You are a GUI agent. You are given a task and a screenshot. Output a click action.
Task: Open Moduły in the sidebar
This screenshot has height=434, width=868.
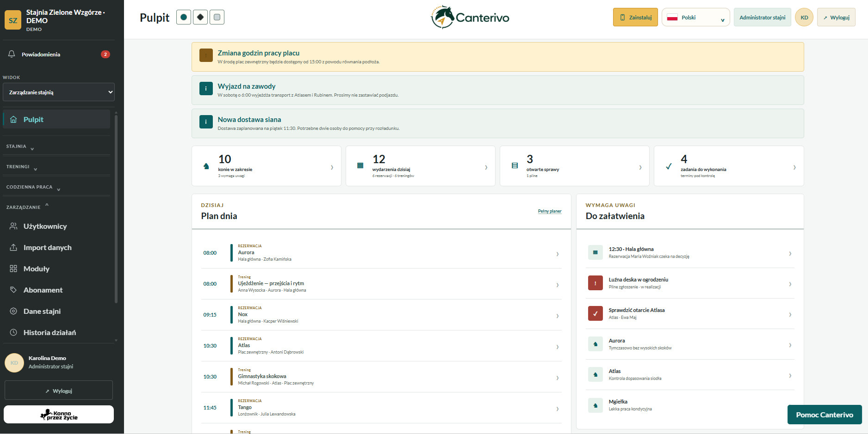[x=56, y=269]
